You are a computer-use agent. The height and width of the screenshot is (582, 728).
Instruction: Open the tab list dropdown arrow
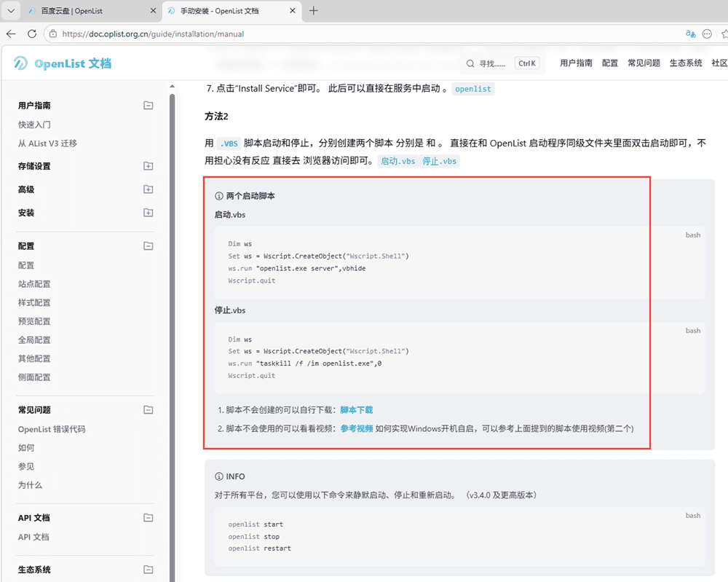(11, 11)
